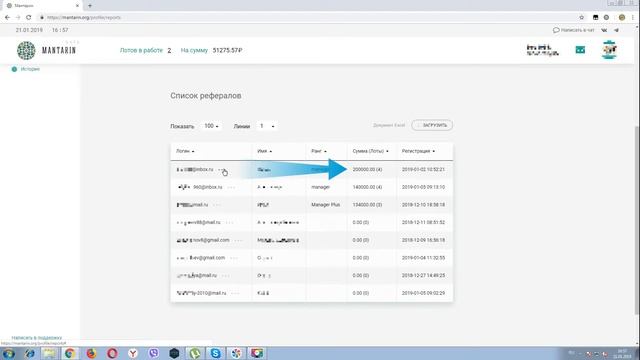Viewport: 640px width, 360px height.
Task: Open the file explorer taskbar icon
Action: [49, 353]
